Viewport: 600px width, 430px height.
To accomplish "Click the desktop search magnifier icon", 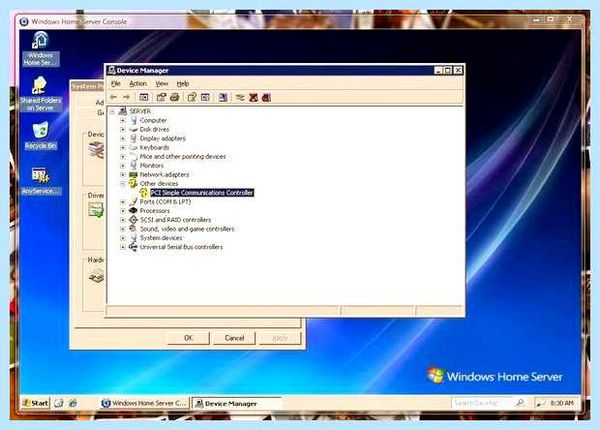I will point(520,403).
